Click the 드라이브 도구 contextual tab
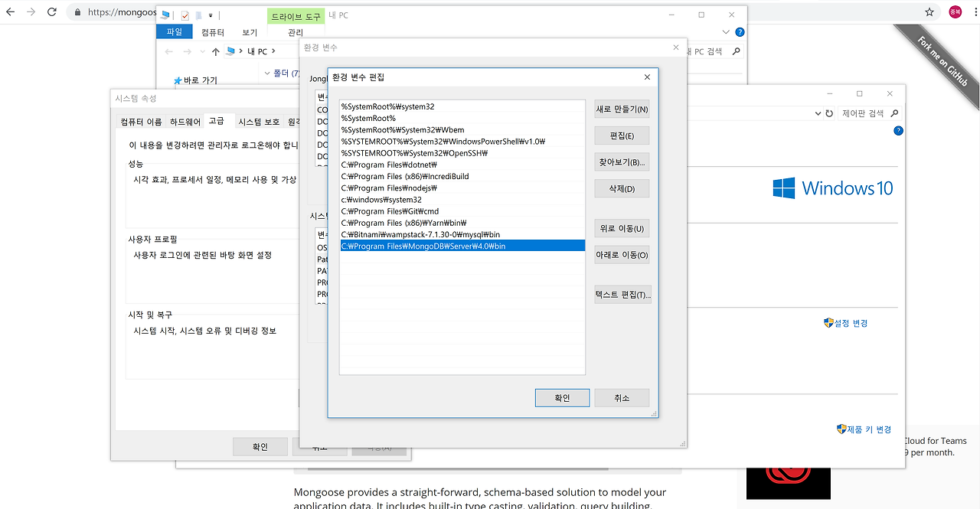The image size is (980, 509). pos(296,16)
